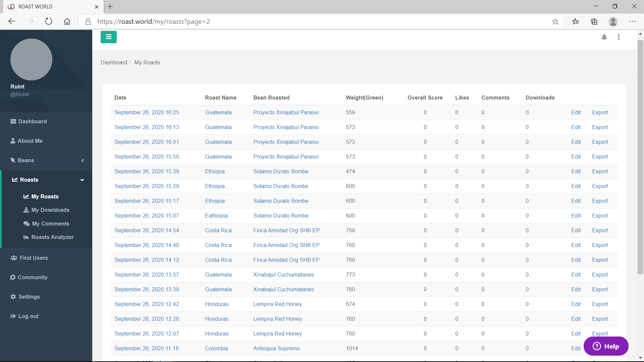Click the My Roasts breadcrumb text
Screen dimensions: 644x362
coord(147,62)
